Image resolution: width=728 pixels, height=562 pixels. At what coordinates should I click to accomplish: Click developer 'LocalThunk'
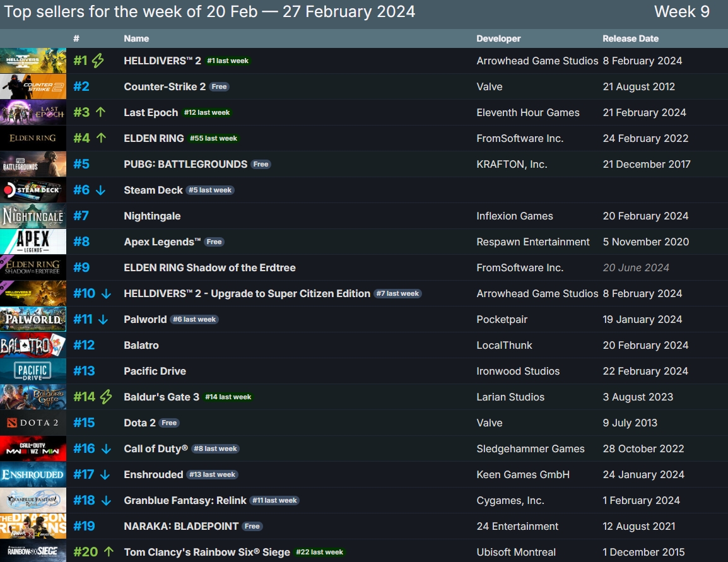click(x=504, y=345)
